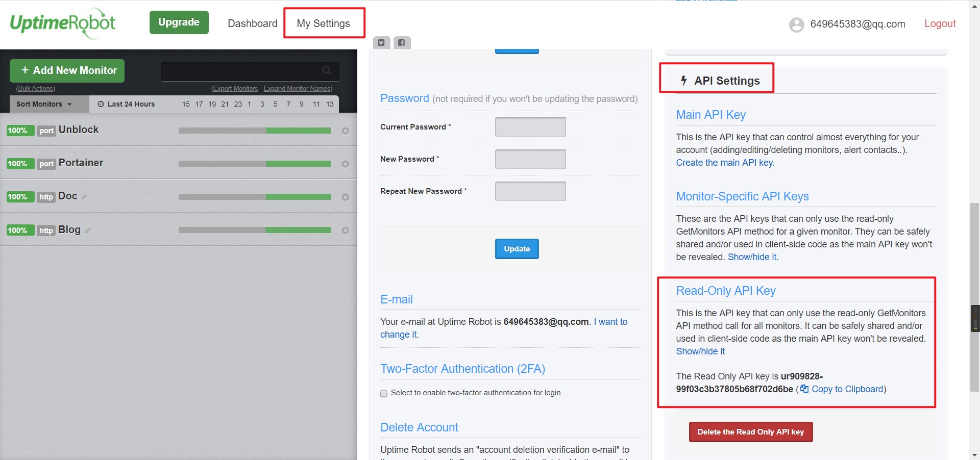Click the uptime bar for Portainer monitor
Screen dimensions: 980x460
(x=255, y=164)
